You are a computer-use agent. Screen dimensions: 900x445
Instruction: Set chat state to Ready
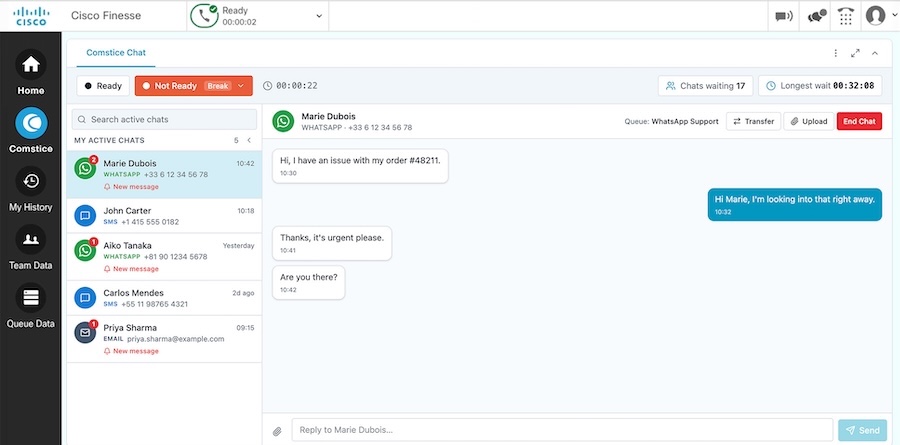(x=103, y=86)
